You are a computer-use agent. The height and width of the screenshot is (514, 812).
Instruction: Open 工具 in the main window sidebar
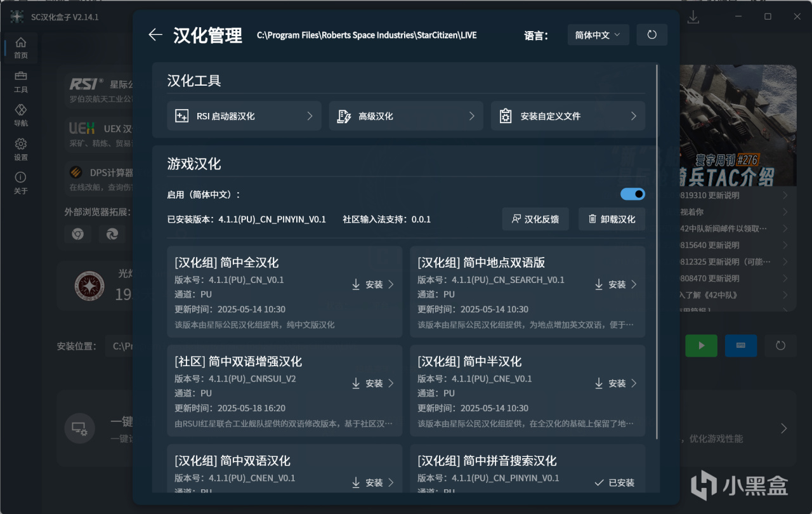[x=21, y=82]
